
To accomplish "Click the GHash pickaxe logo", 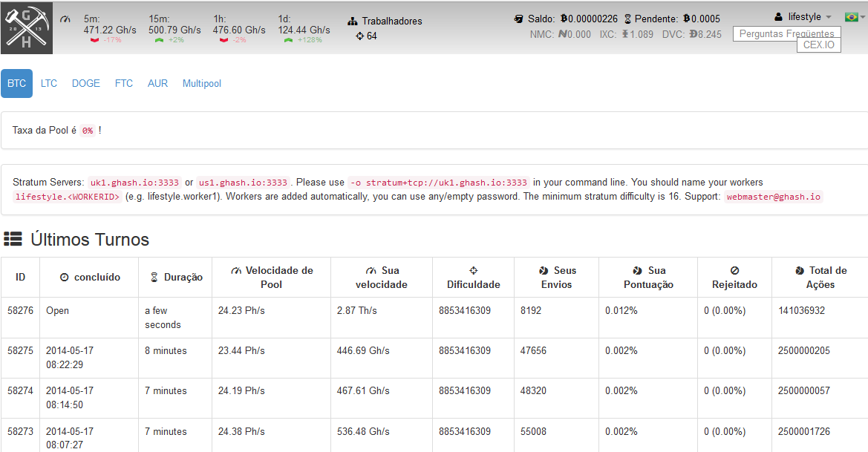I will (27, 27).
